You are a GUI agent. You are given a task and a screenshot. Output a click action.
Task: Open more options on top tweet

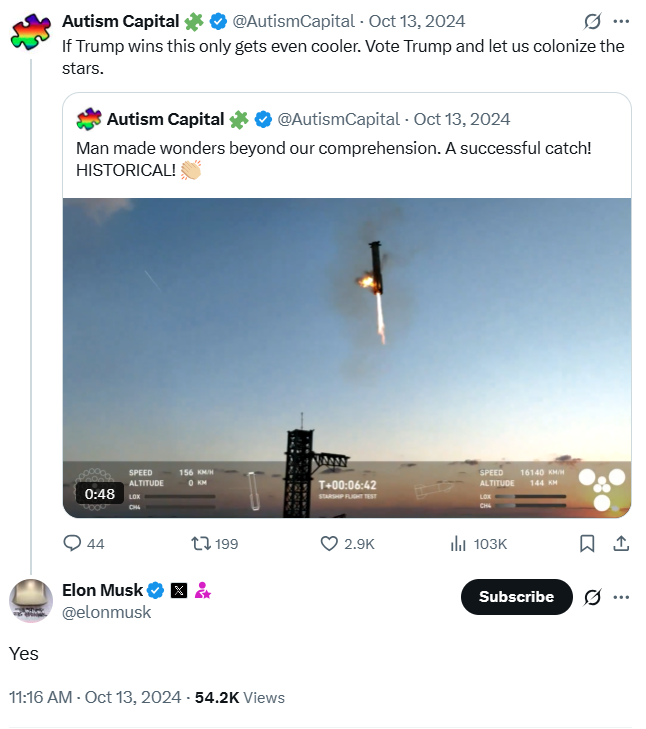point(621,21)
